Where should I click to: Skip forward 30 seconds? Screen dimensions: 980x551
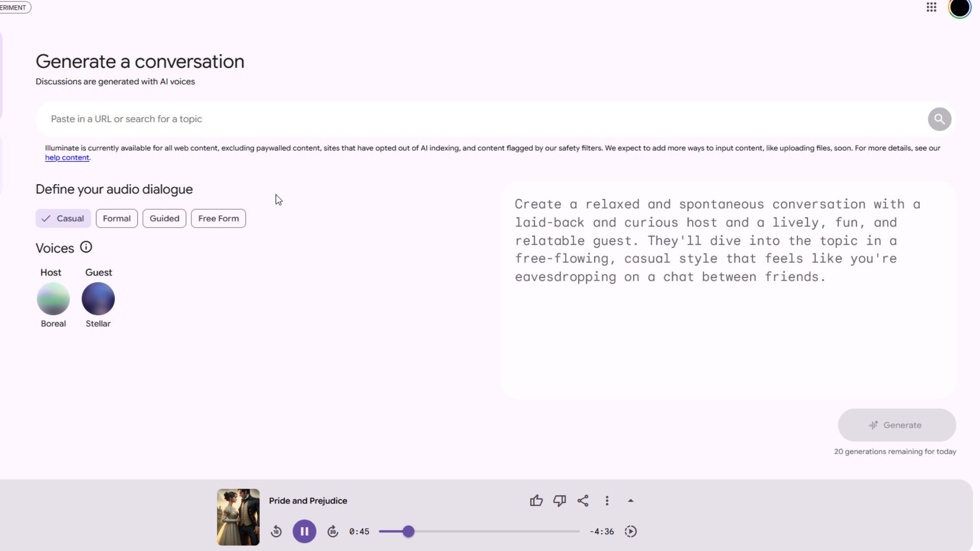[333, 532]
